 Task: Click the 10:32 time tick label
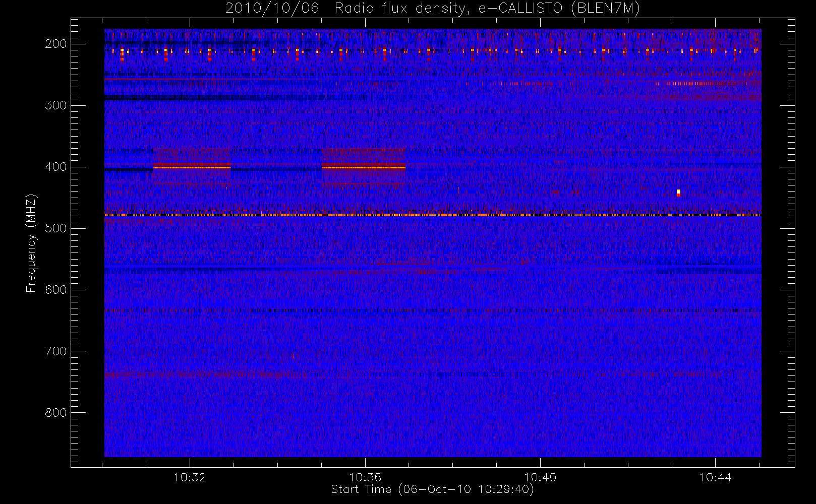tap(190, 477)
